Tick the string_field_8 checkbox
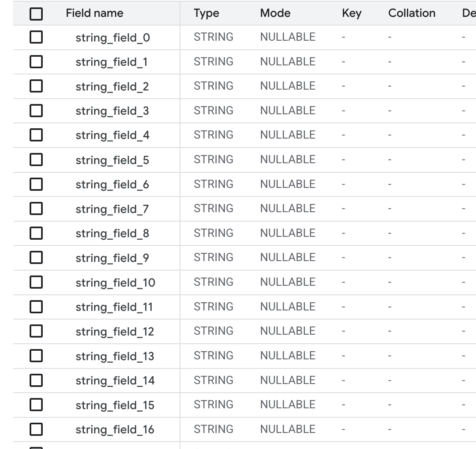The height and width of the screenshot is (449, 476). click(x=36, y=233)
